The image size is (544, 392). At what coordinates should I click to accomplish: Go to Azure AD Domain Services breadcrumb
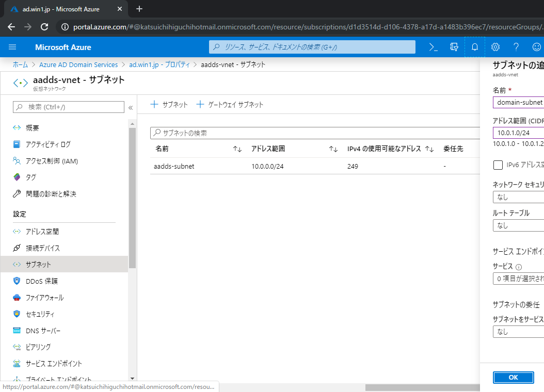click(78, 65)
